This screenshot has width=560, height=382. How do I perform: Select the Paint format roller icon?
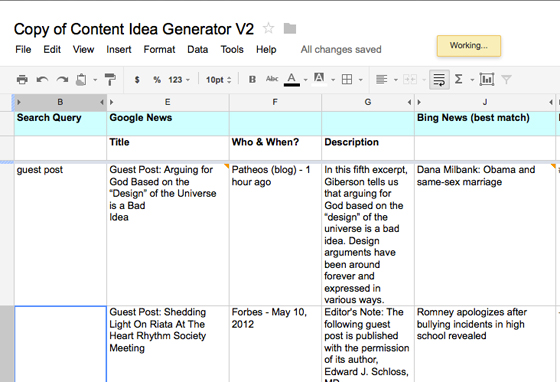click(110, 79)
